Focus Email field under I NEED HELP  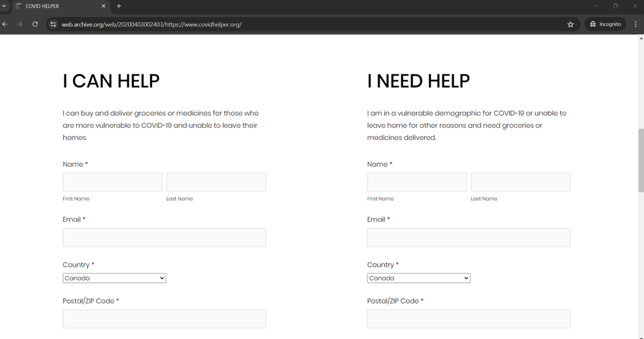(x=469, y=238)
